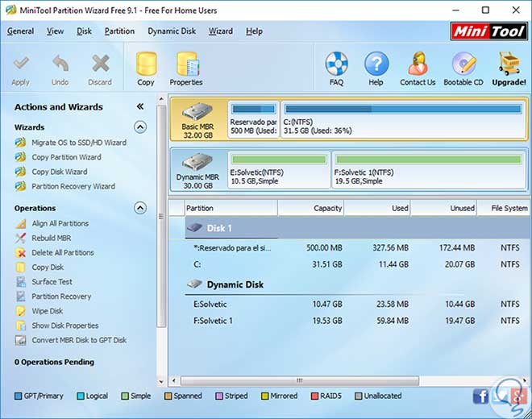
Task: Choose Delete All Partitions operation
Action: (63, 252)
